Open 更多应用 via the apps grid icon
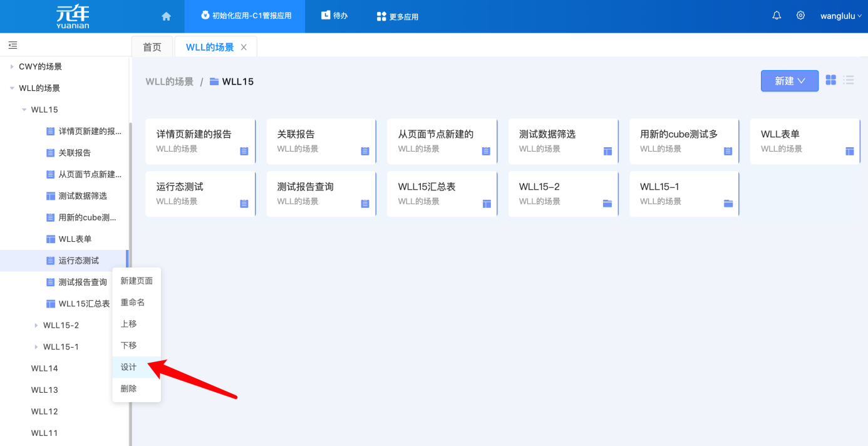868x446 pixels. (381, 15)
